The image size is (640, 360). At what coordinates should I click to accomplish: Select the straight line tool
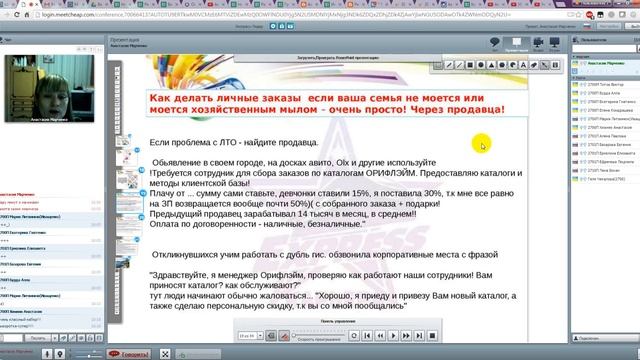pos(459,65)
